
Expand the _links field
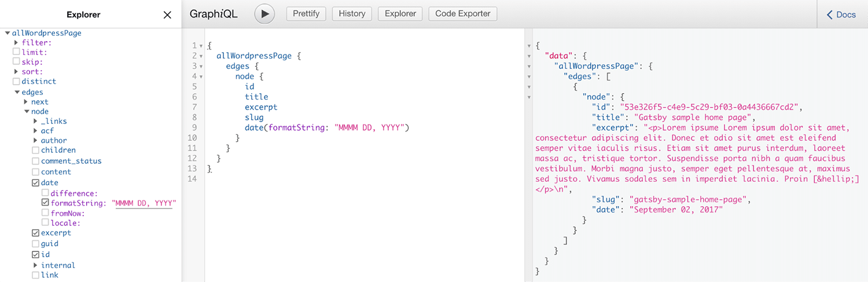click(x=36, y=121)
